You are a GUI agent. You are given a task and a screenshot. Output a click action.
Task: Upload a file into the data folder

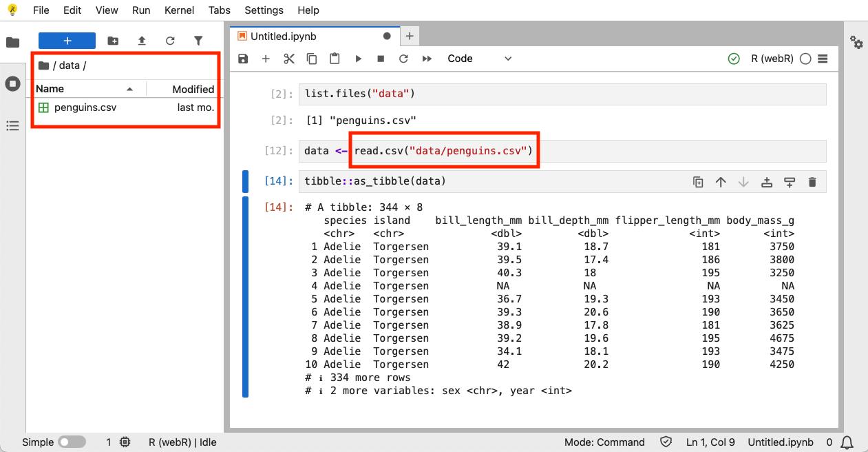(141, 41)
